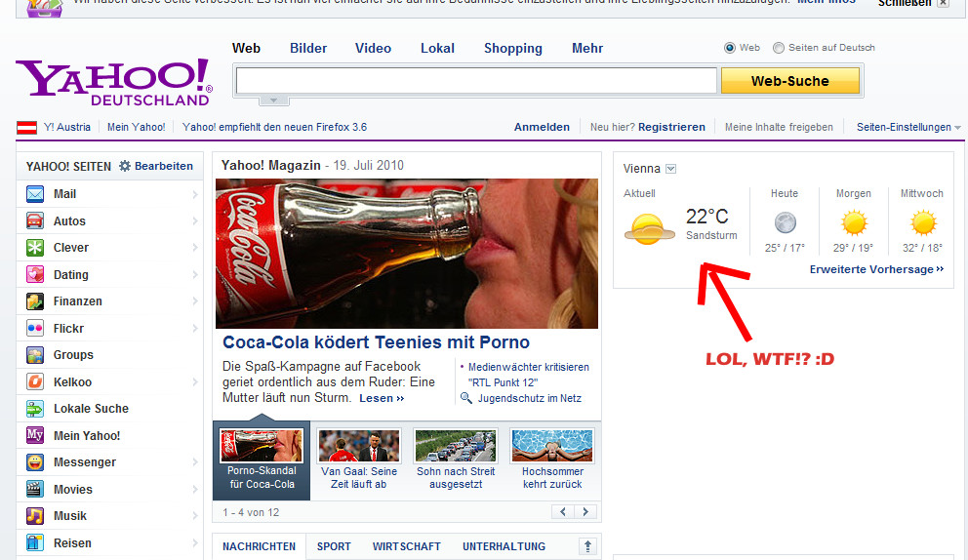Expand the Finanzen row chevron
The image size is (968, 560).
coord(194,301)
